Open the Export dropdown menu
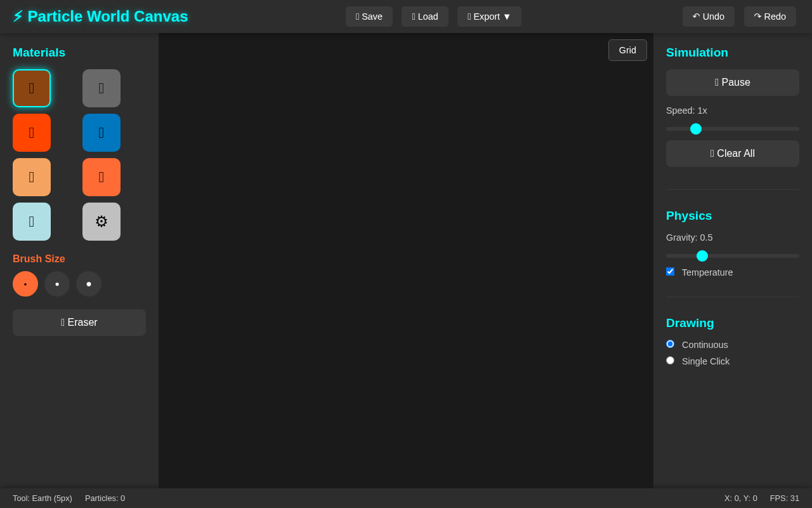812x508 pixels. pyautogui.click(x=489, y=17)
